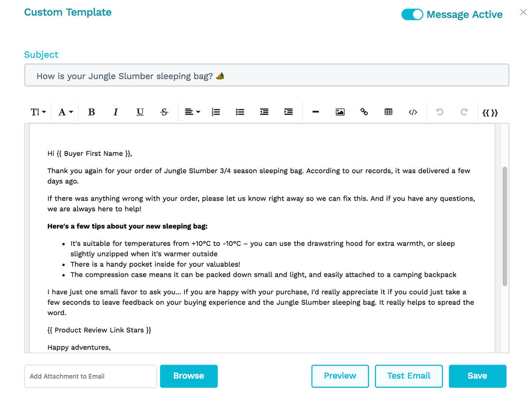Insert an image into the email
This screenshot has width=532, height=393.
pos(340,112)
